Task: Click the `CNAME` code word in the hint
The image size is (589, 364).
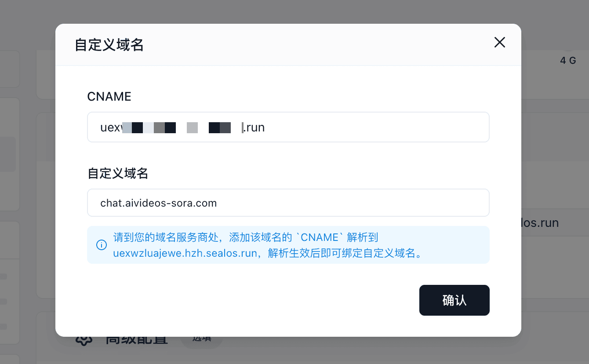Action: (320, 237)
